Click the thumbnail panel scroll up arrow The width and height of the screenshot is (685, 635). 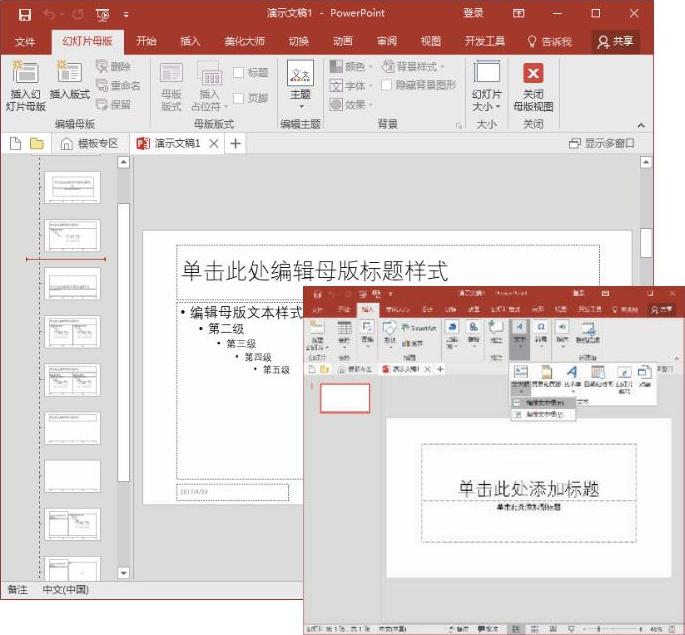coord(124,162)
